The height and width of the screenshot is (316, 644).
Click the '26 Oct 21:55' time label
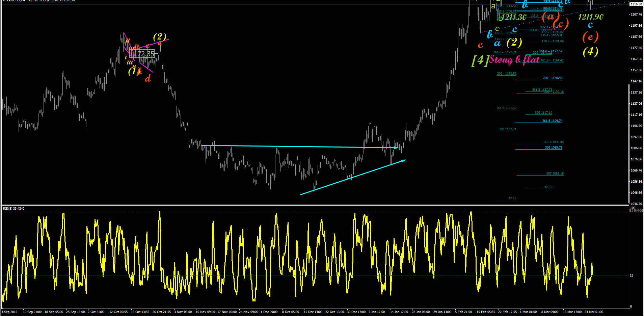[162, 312]
